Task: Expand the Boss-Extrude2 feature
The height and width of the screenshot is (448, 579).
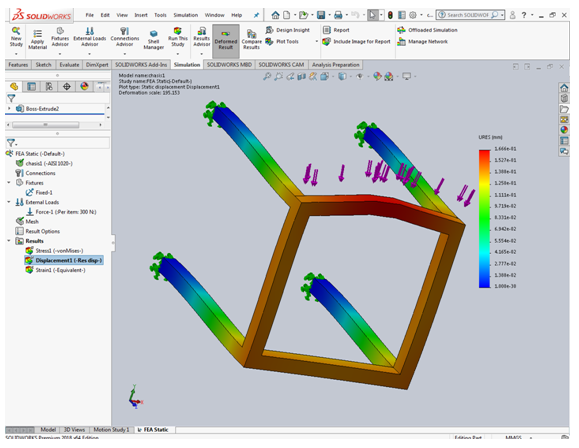Action: 9,109
